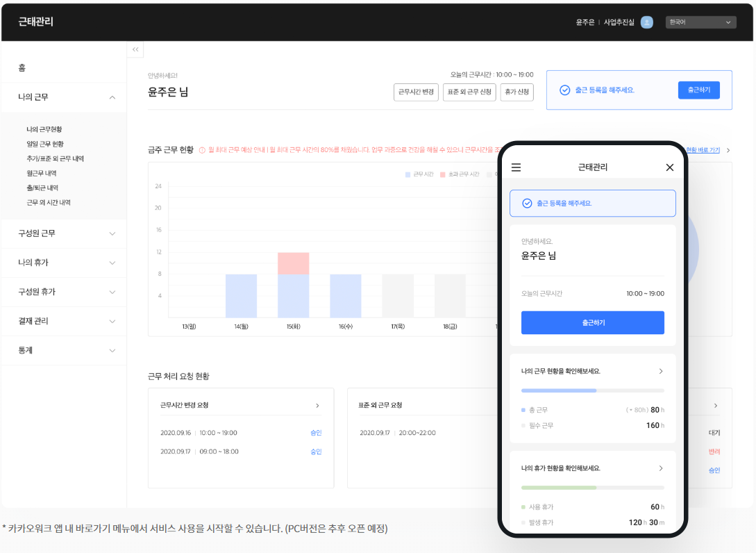This screenshot has height=553, width=756.
Task: Click the 반려 status label
Action: [x=714, y=452]
